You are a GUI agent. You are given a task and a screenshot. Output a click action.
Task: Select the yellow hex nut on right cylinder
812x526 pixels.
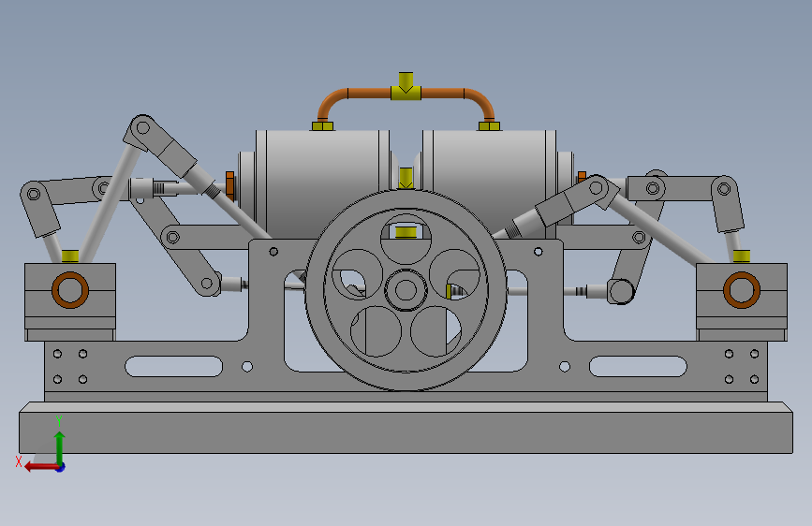[489, 125]
